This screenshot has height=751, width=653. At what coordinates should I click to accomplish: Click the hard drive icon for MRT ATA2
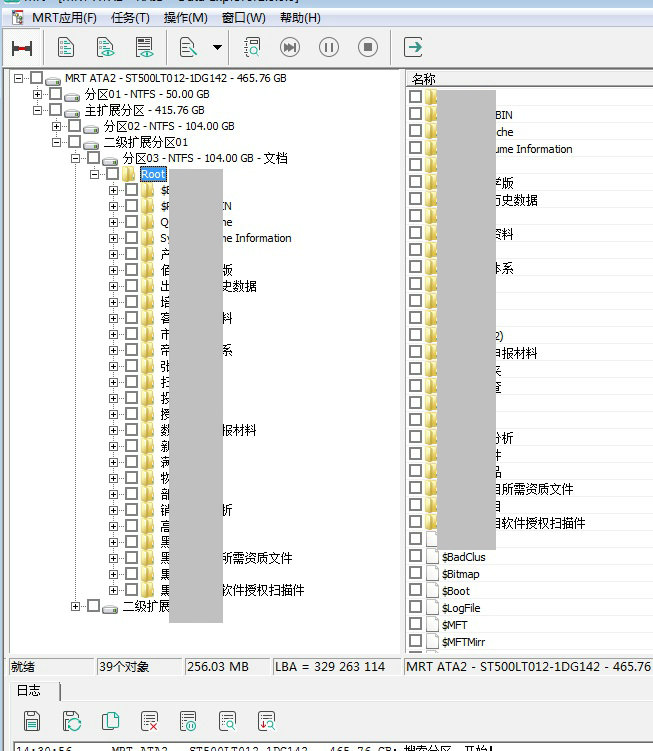pyautogui.click(x=53, y=80)
